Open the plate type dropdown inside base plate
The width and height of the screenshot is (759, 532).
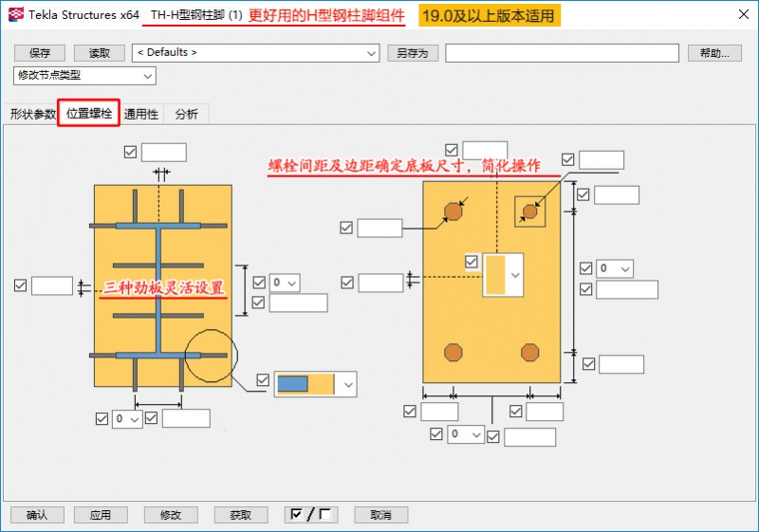tap(503, 275)
